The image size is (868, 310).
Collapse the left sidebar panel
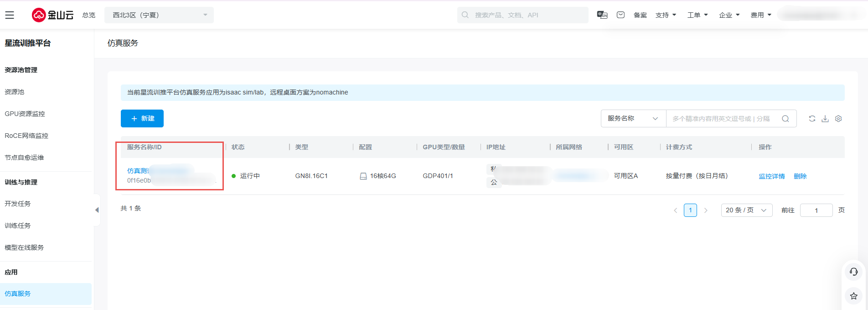[97, 210]
